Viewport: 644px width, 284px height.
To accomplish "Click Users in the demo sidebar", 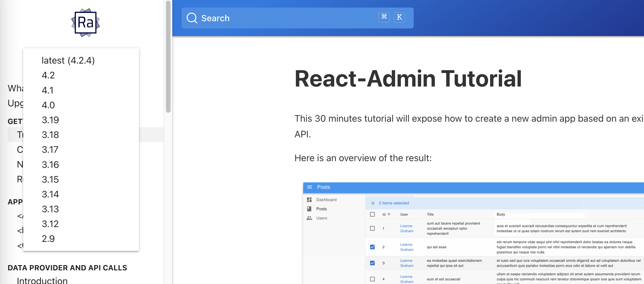I will pyautogui.click(x=322, y=218).
